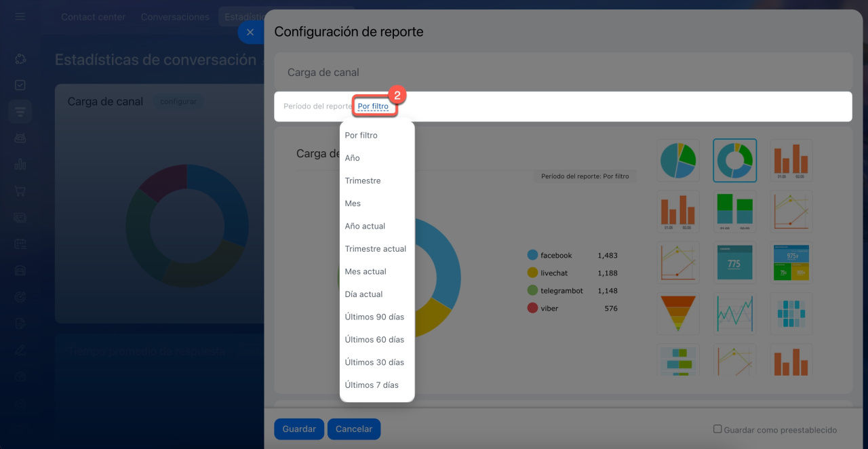
Task: Click the Guardar button
Action: (299, 429)
